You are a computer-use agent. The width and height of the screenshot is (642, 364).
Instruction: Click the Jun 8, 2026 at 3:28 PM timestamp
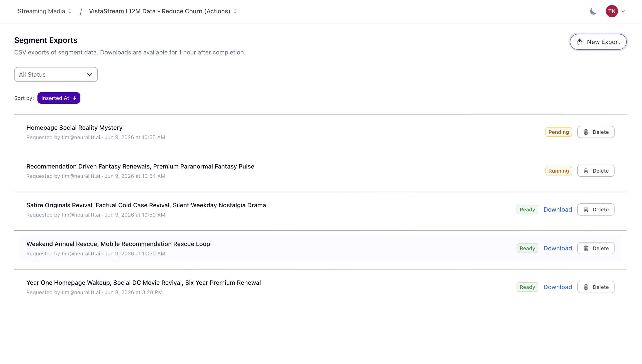tap(134, 292)
